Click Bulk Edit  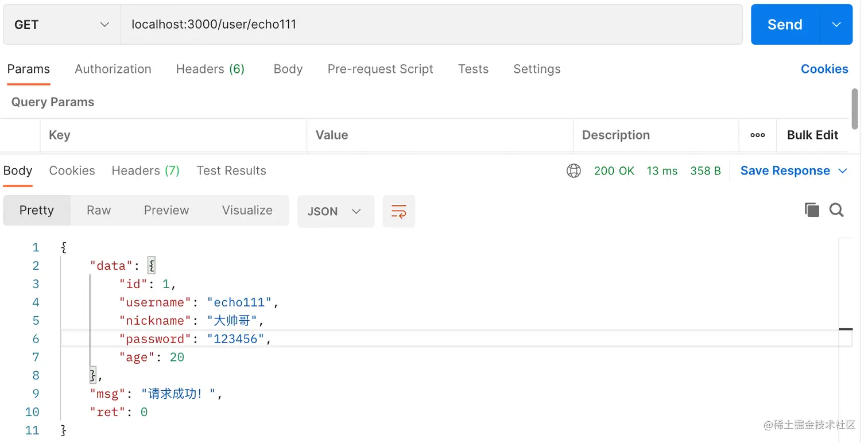(x=812, y=135)
